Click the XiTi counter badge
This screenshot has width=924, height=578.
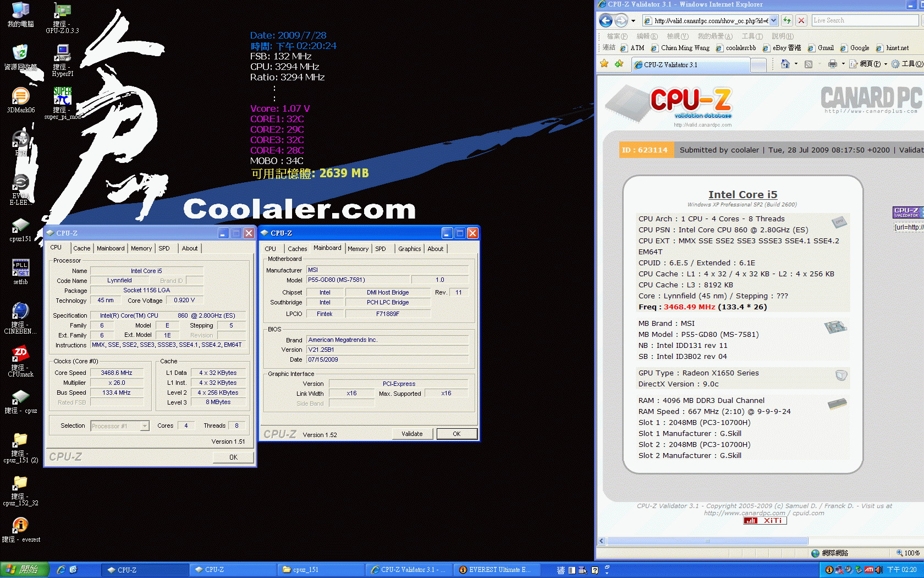coord(765,520)
